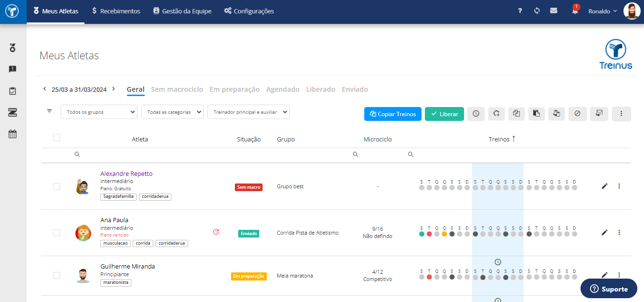Switch to the Enviado tab

coord(355,89)
